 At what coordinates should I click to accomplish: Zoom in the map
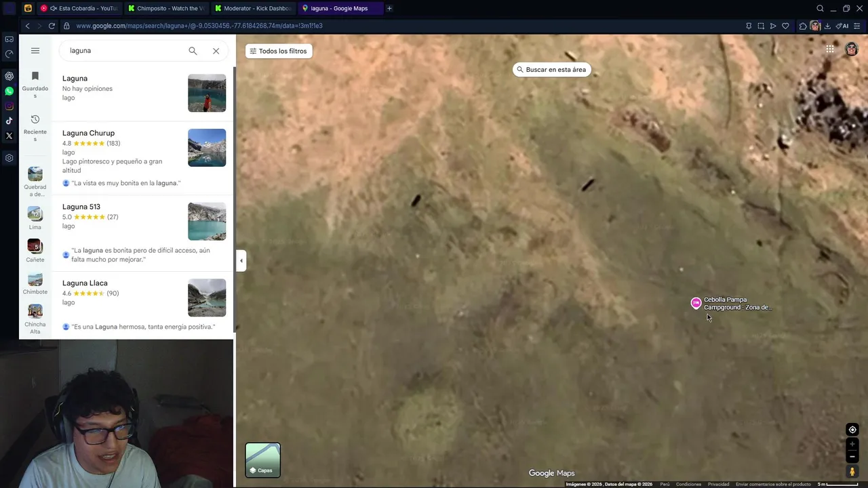click(852, 445)
